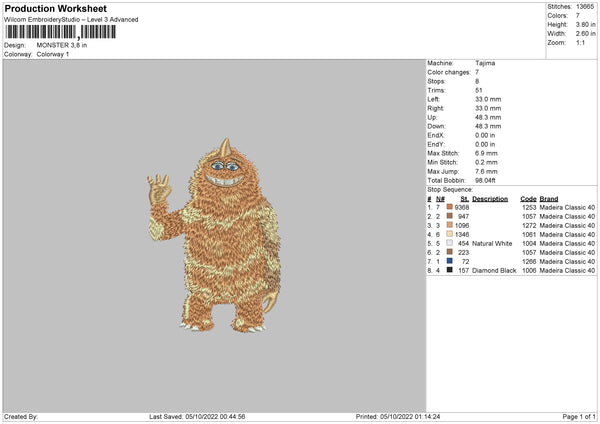Click the 'Brand' column header

549,199
